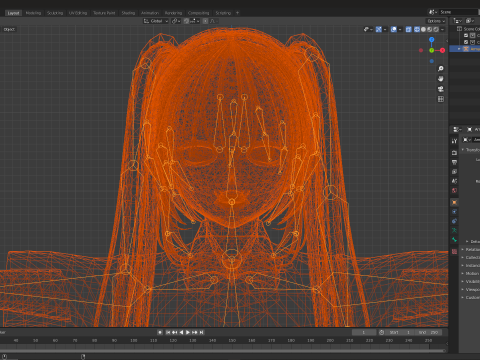The height and width of the screenshot is (360, 480).
Task: Switch to the Sculpting workspace tab
Action: click(x=55, y=13)
